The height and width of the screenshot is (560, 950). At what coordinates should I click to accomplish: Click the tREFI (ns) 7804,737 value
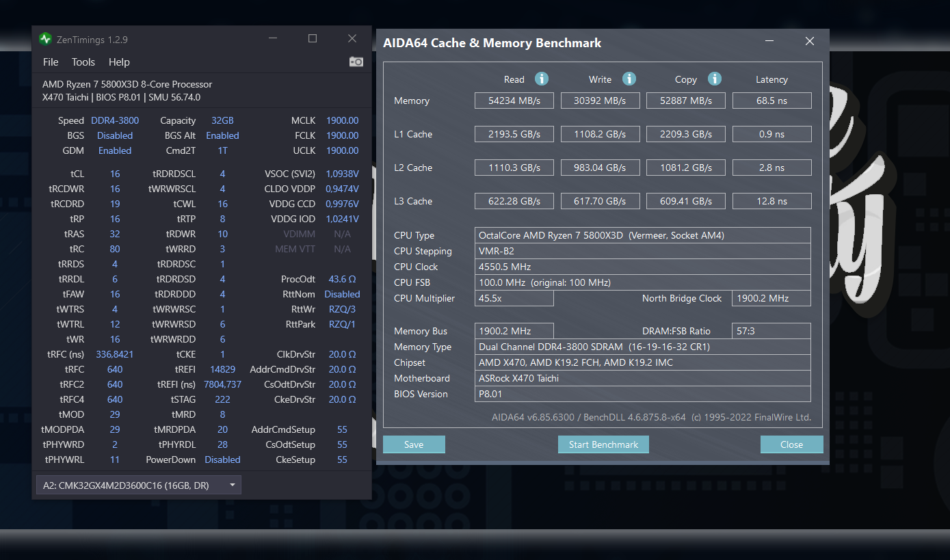pos(222,384)
